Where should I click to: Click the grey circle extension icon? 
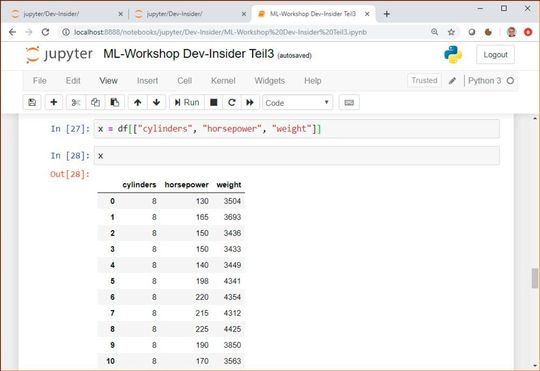pyautogui.click(x=471, y=32)
